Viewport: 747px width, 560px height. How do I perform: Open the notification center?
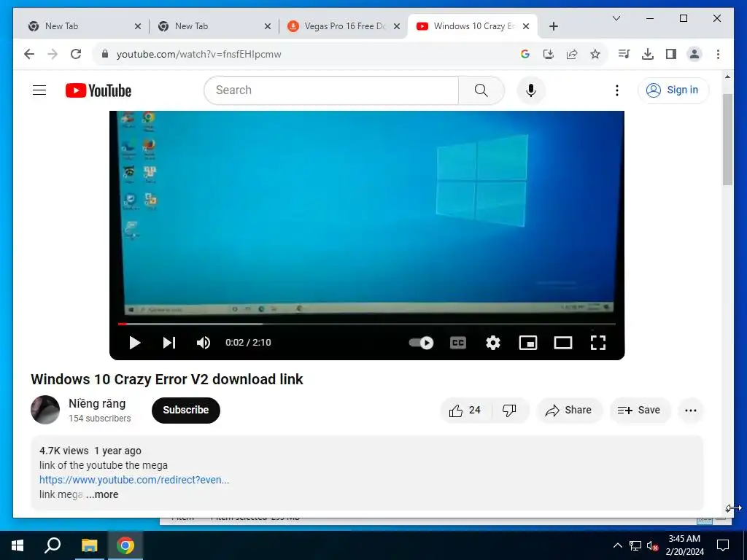tap(723, 545)
